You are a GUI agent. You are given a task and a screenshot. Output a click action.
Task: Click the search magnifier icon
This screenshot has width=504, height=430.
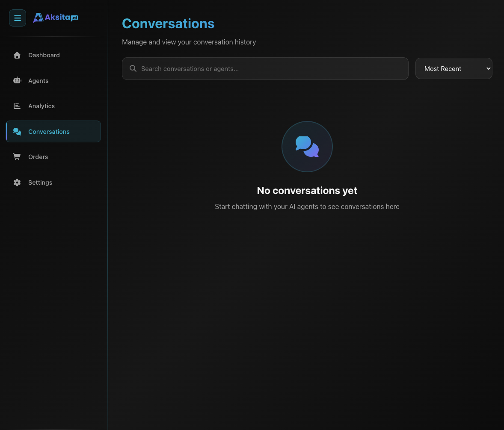(133, 68)
